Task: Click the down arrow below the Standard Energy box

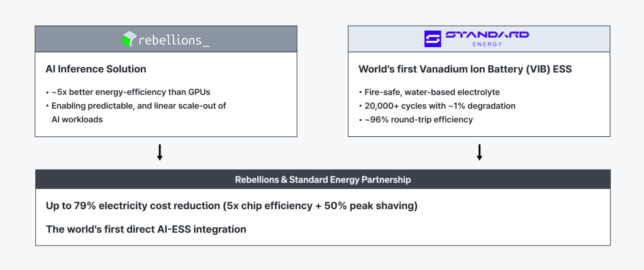Action: tap(479, 153)
